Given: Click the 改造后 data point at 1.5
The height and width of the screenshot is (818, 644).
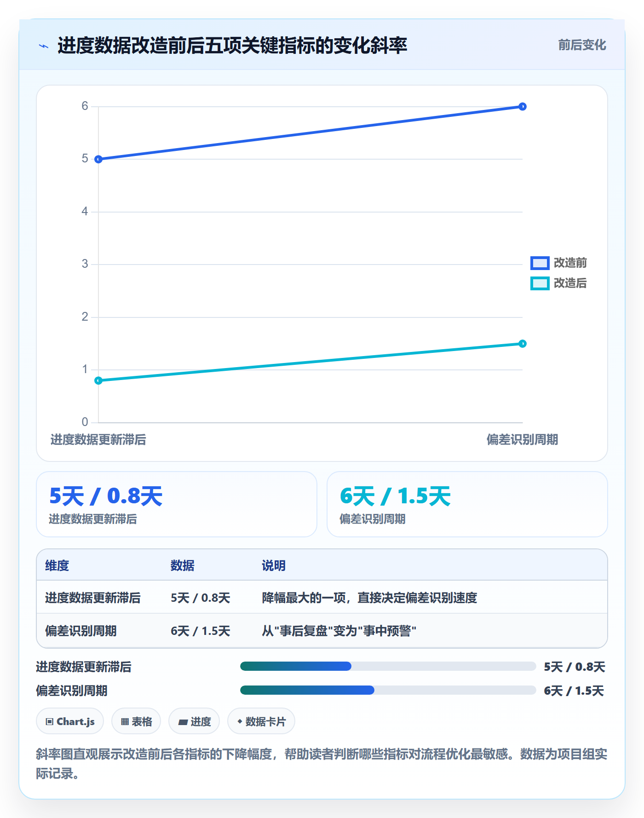Looking at the screenshot, I should click(x=523, y=344).
